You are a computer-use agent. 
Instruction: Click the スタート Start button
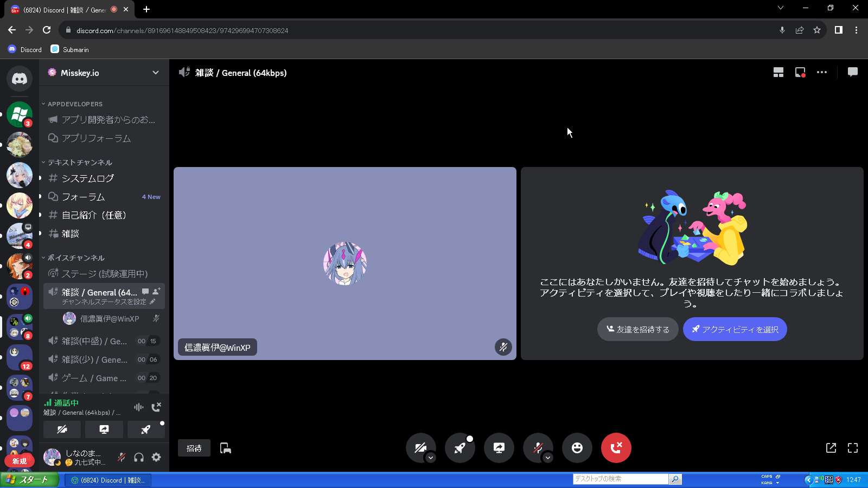(29, 480)
